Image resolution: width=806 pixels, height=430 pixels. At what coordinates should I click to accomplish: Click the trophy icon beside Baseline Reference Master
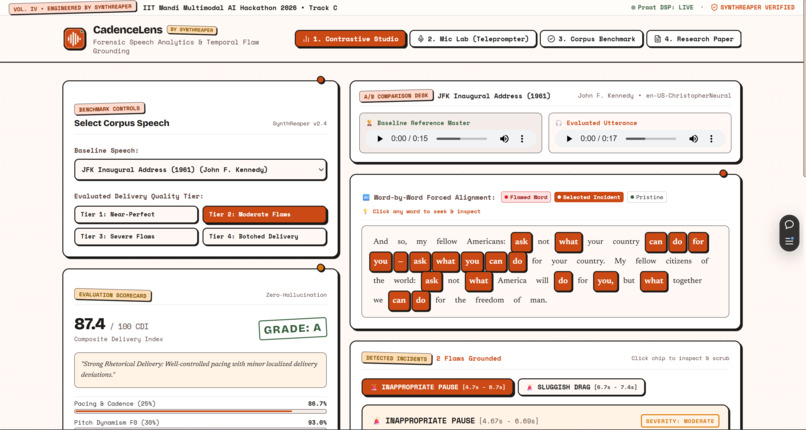pos(369,123)
